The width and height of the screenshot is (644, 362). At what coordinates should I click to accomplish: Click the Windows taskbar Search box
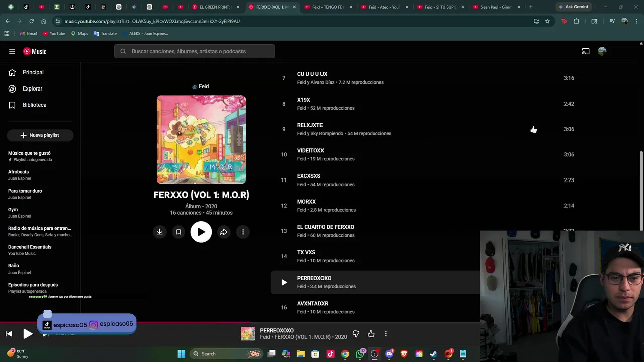pyautogui.click(x=226, y=354)
